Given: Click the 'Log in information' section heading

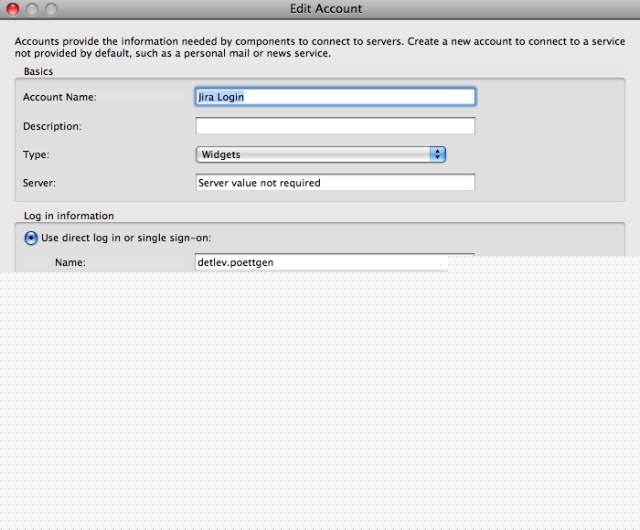Looking at the screenshot, I should (x=69, y=215).
